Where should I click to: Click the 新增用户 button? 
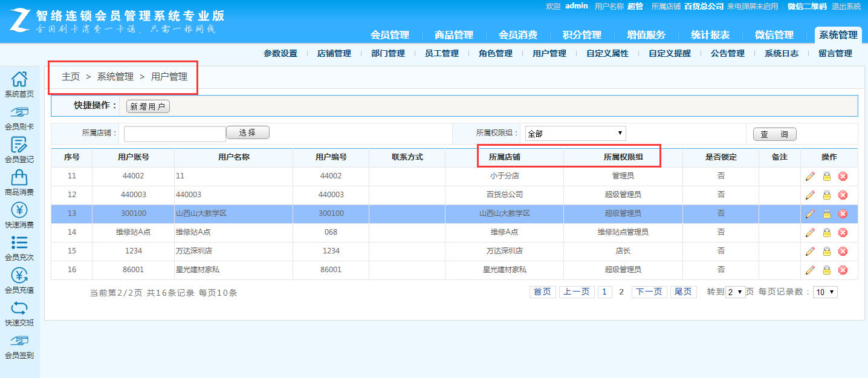point(147,106)
